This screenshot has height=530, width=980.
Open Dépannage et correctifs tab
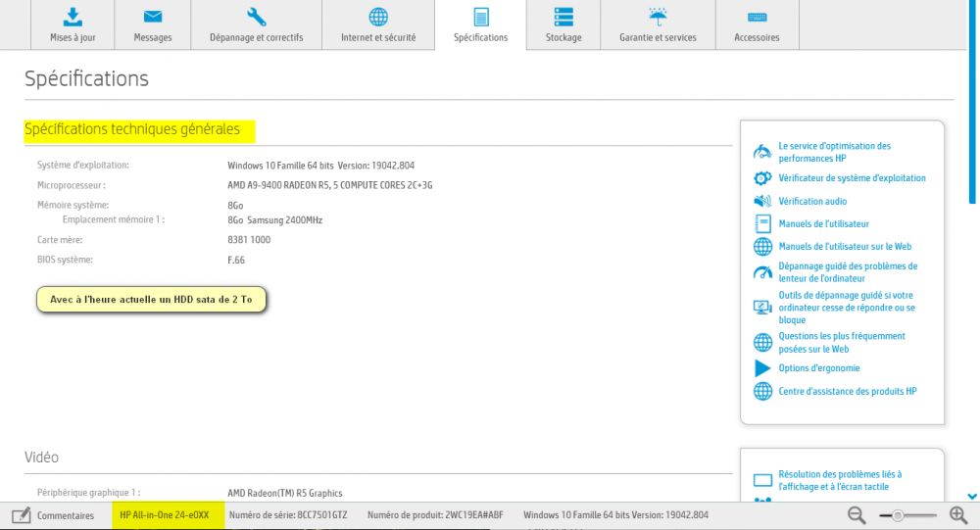point(256,24)
